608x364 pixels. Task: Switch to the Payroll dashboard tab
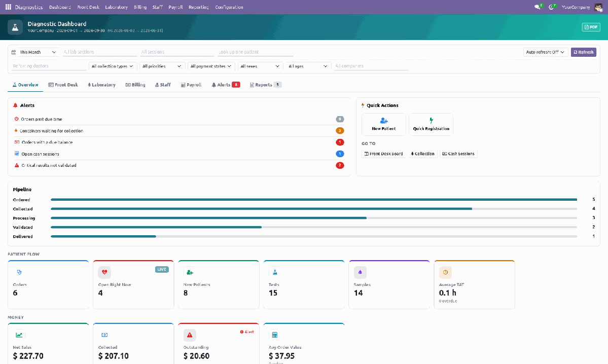[x=191, y=85]
